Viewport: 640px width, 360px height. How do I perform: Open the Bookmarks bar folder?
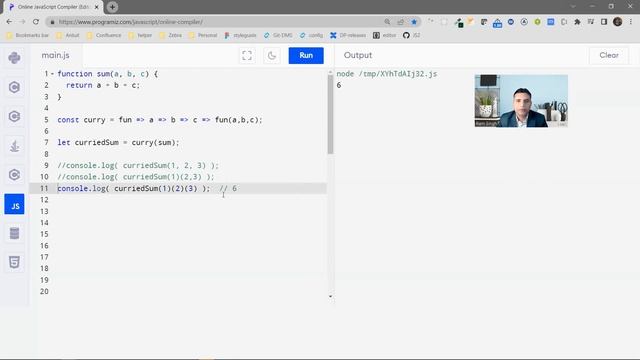pos(28,36)
